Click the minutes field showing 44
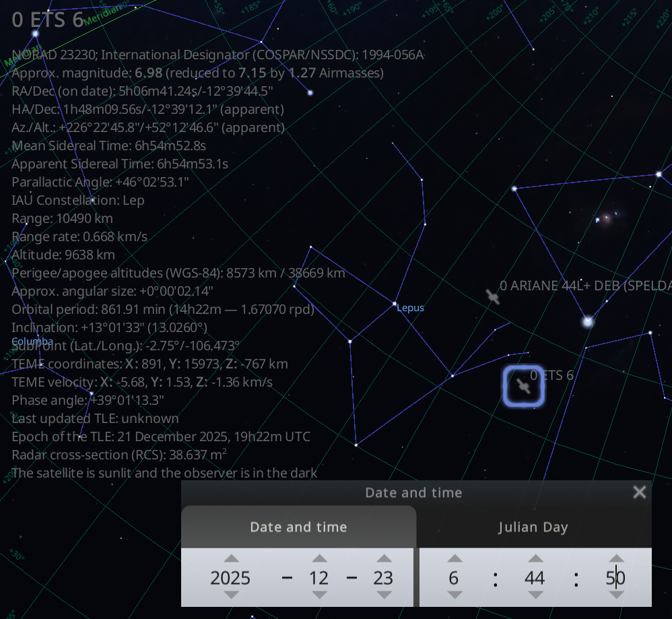 point(535,578)
